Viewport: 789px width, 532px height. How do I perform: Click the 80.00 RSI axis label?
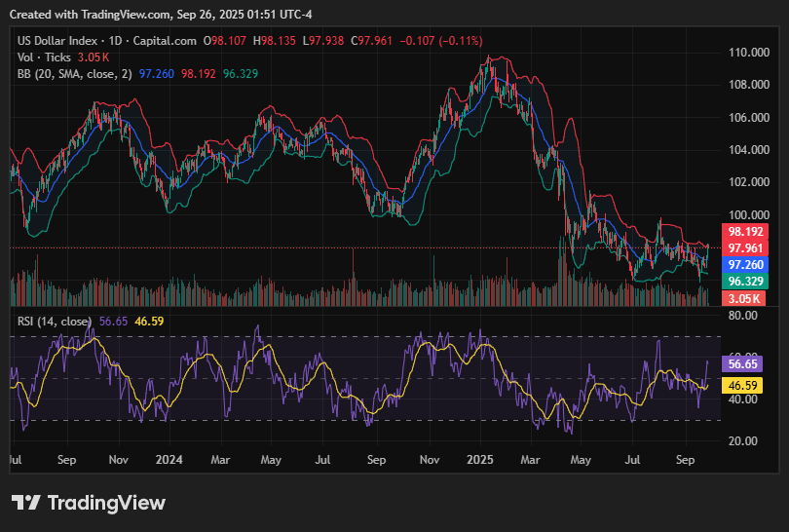point(742,316)
